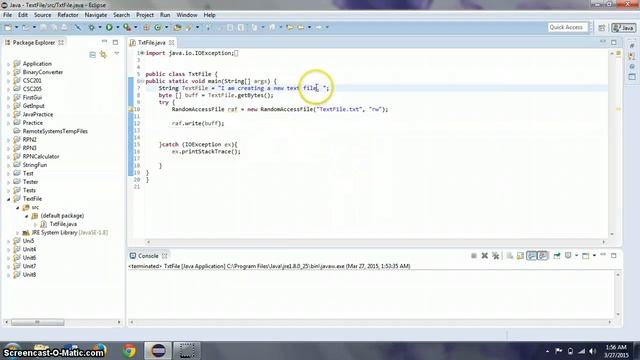Click the Debug bug icon in toolbar
640x360 pixels.
91,27
